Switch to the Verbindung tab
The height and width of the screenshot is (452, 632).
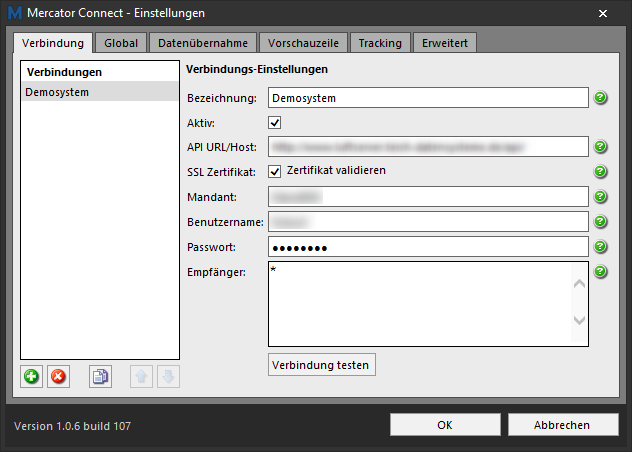53,43
